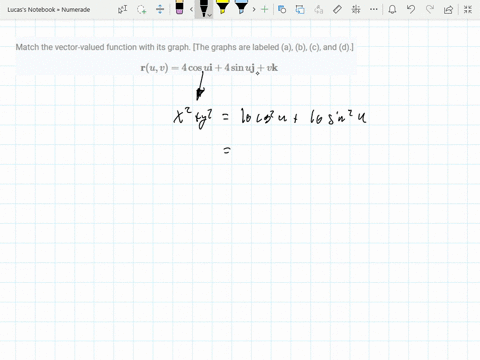Click the math assistant icon
480x360 pixels.
pos(356,9)
